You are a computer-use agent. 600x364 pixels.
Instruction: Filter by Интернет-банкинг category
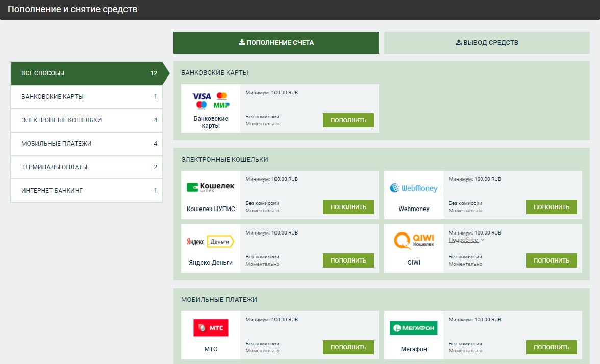(x=87, y=191)
